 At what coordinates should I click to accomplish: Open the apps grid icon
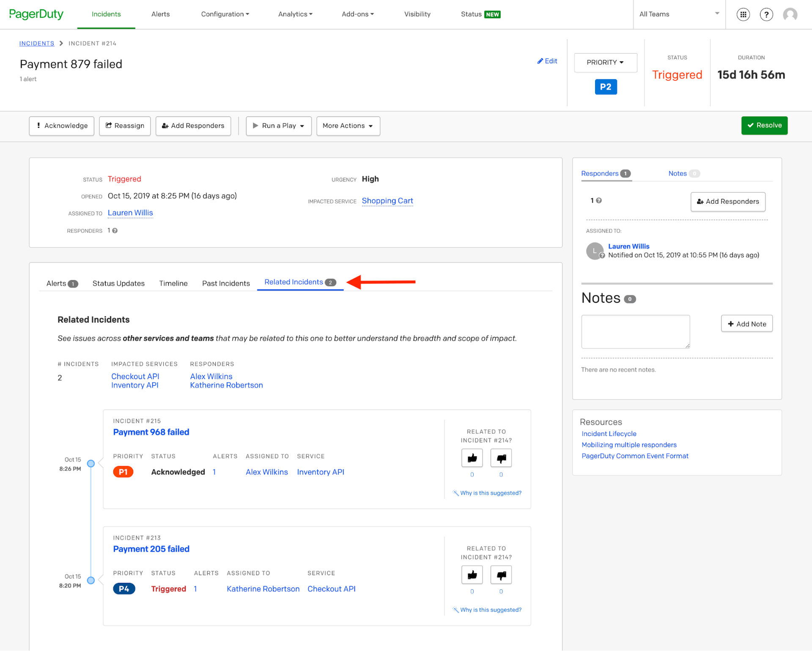pos(743,14)
